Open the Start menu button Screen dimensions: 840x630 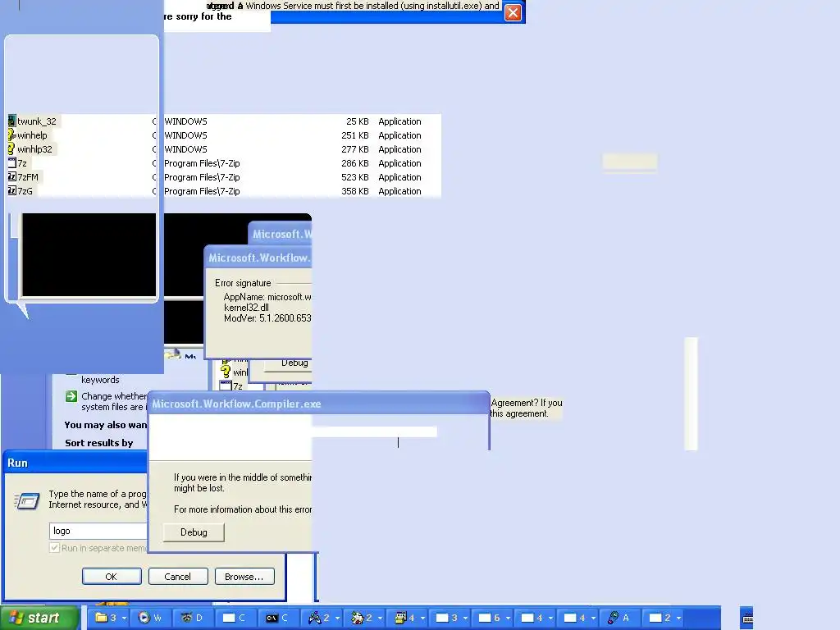(39, 618)
